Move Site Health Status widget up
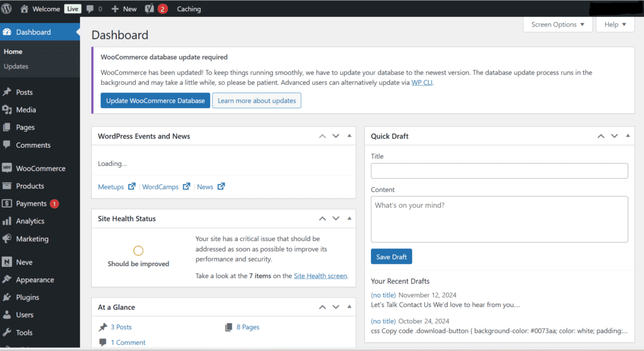Screen dimensions: 644x351 coord(323,219)
